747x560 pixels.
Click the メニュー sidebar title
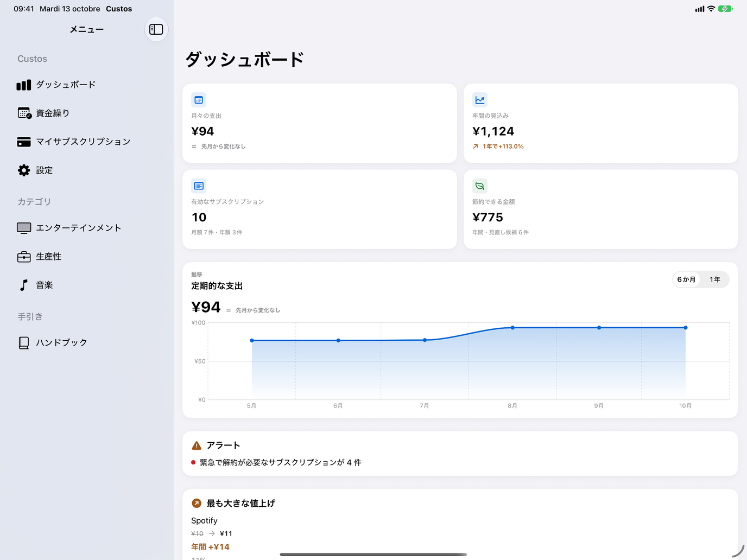[x=87, y=29]
